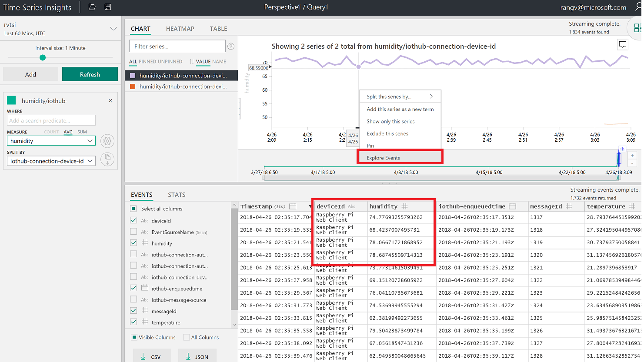
Task: Open the humidity measure dropdown
Action: (x=51, y=140)
